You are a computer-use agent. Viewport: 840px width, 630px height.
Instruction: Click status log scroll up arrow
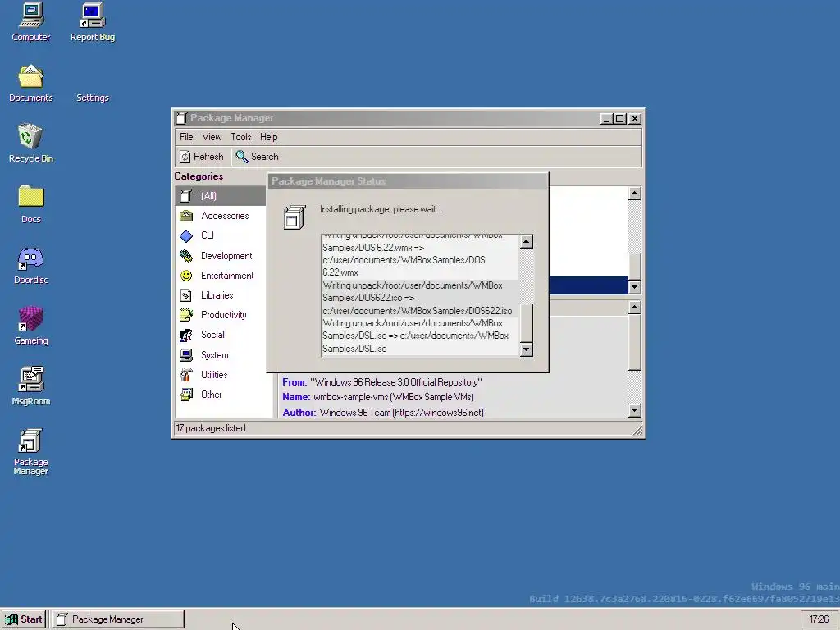(526, 242)
